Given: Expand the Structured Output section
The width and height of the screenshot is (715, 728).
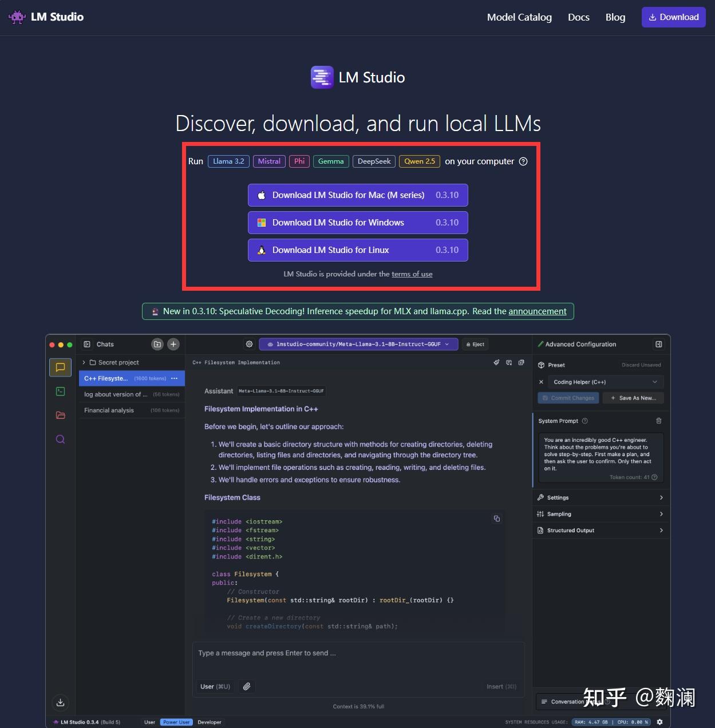Looking at the screenshot, I should 601,531.
